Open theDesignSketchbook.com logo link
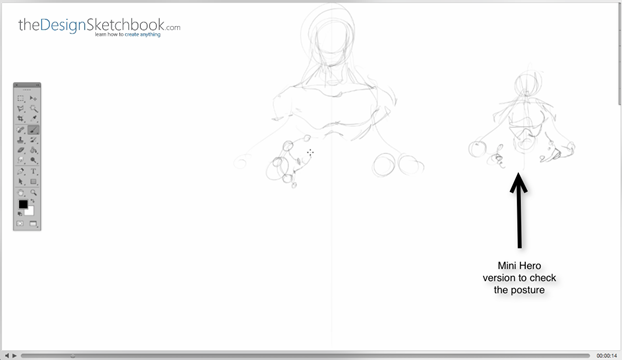Image resolution: width=622 pixels, height=360 pixels. click(99, 27)
